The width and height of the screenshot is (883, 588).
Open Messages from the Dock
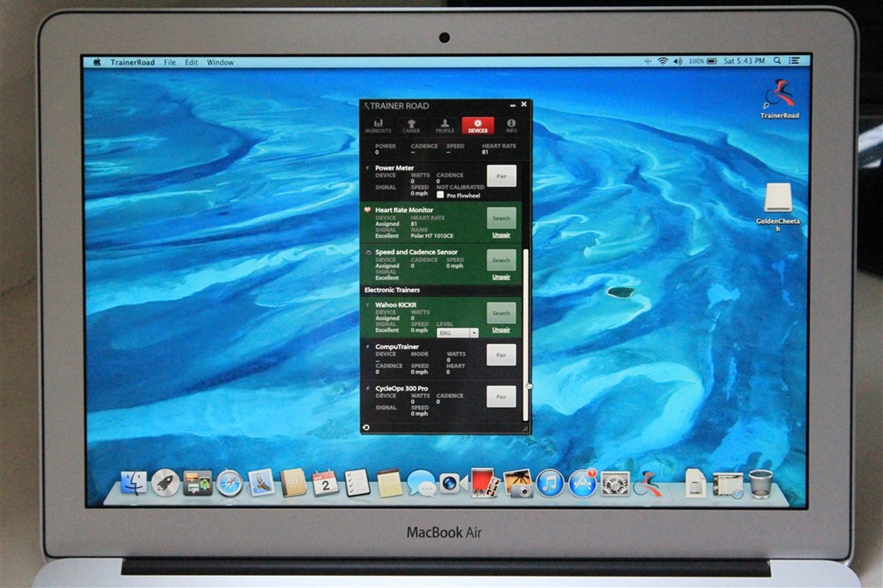tap(421, 483)
